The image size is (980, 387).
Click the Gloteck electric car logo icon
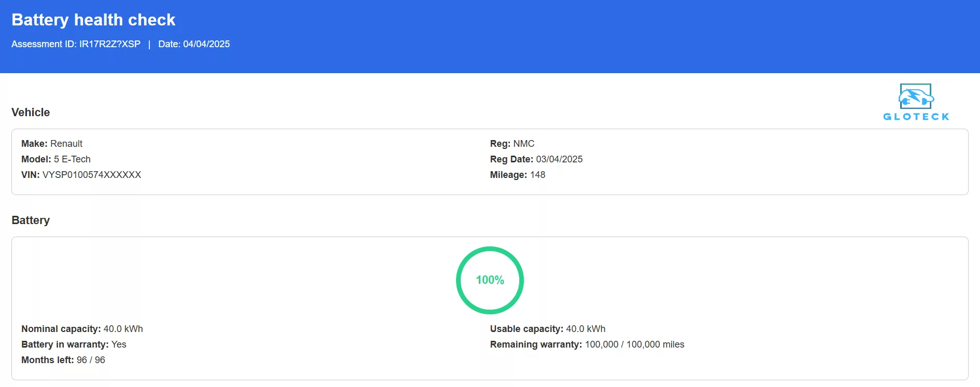(x=916, y=96)
